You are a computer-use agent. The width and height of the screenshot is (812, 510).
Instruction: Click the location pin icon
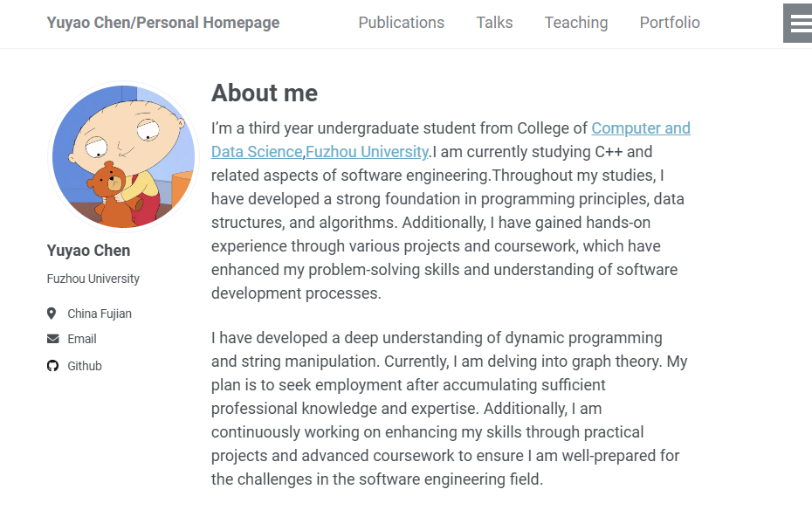(x=52, y=314)
